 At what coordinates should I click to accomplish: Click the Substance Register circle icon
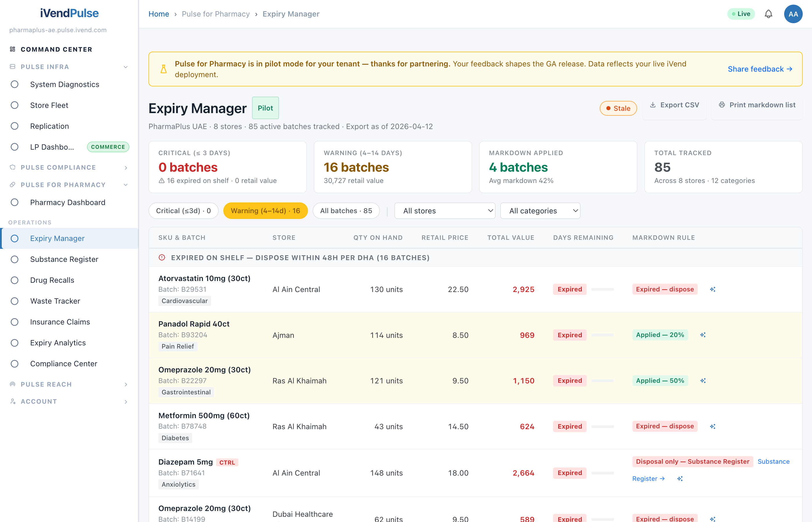[x=14, y=259]
